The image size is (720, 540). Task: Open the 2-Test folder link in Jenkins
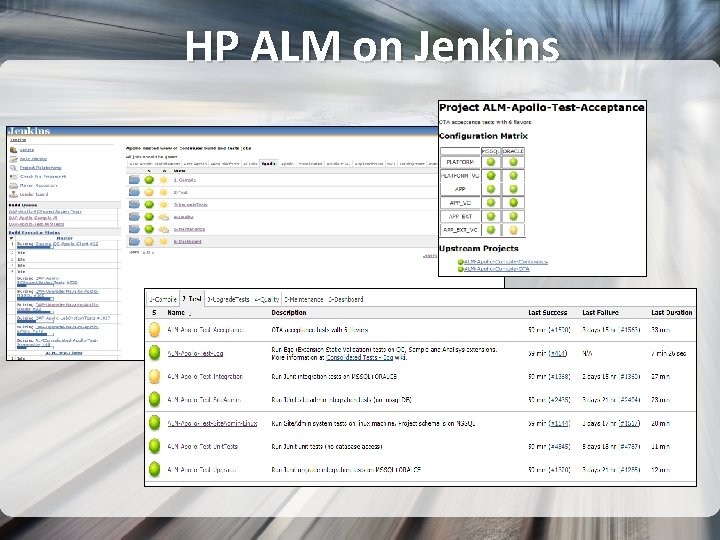(x=180, y=192)
